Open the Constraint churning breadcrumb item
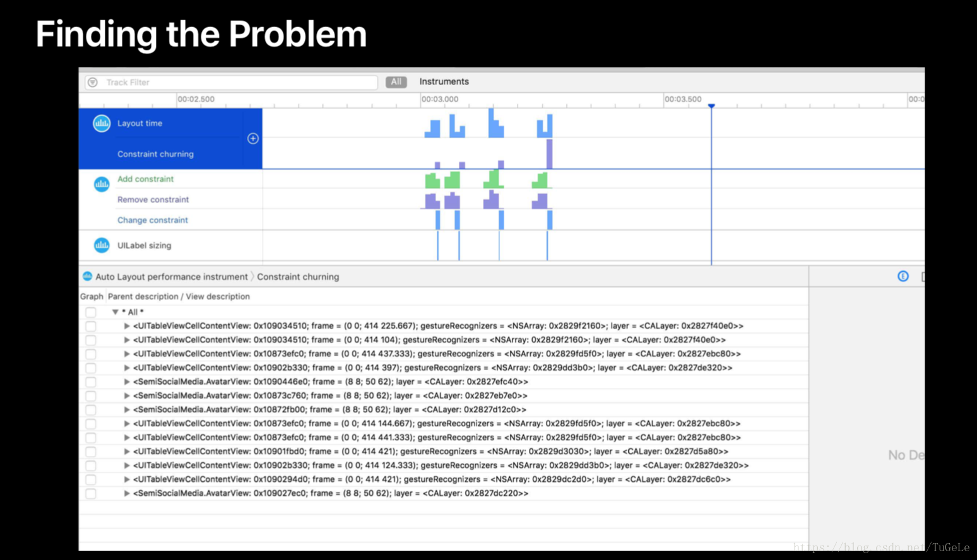Viewport: 977px width, 560px height. 298,277
